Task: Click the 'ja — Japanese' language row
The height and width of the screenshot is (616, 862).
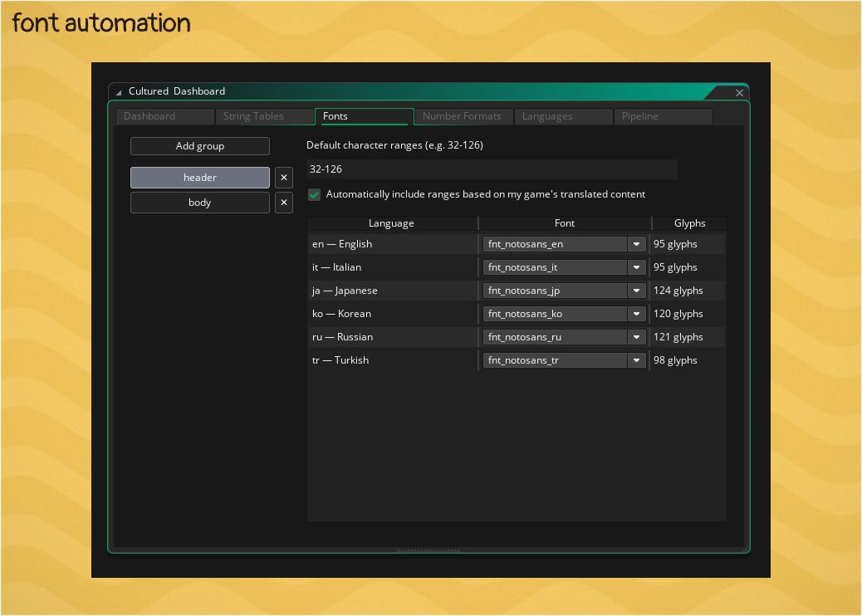Action: click(393, 291)
